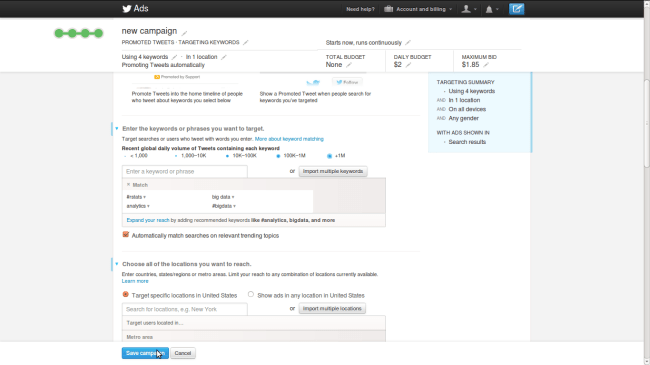Collapse the locations section triangle
The image size is (650, 365).
tap(117, 264)
